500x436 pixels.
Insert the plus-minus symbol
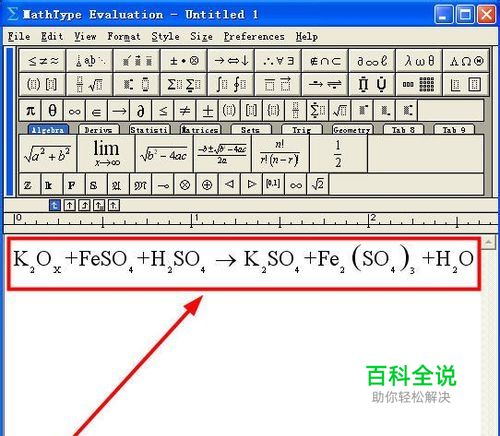click(x=207, y=110)
